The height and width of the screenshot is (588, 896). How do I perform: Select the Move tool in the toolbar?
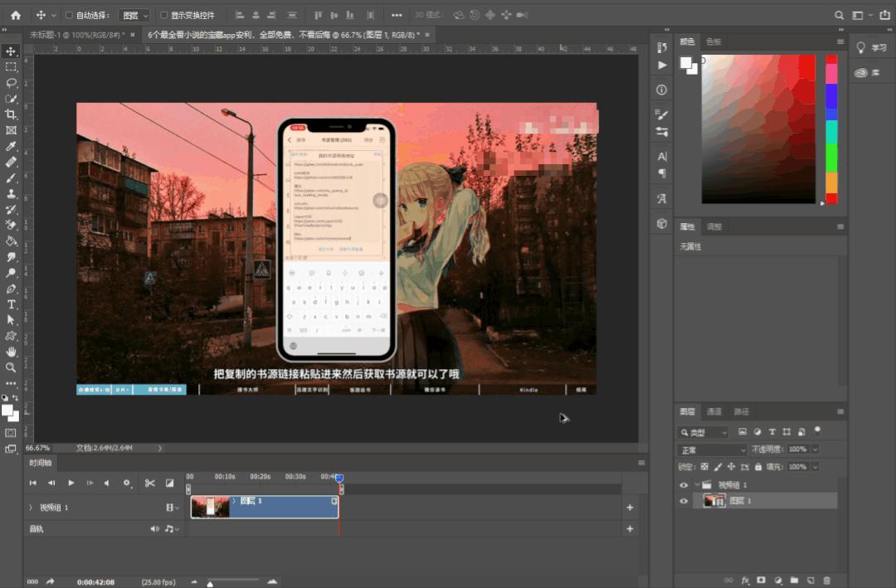pos(11,51)
